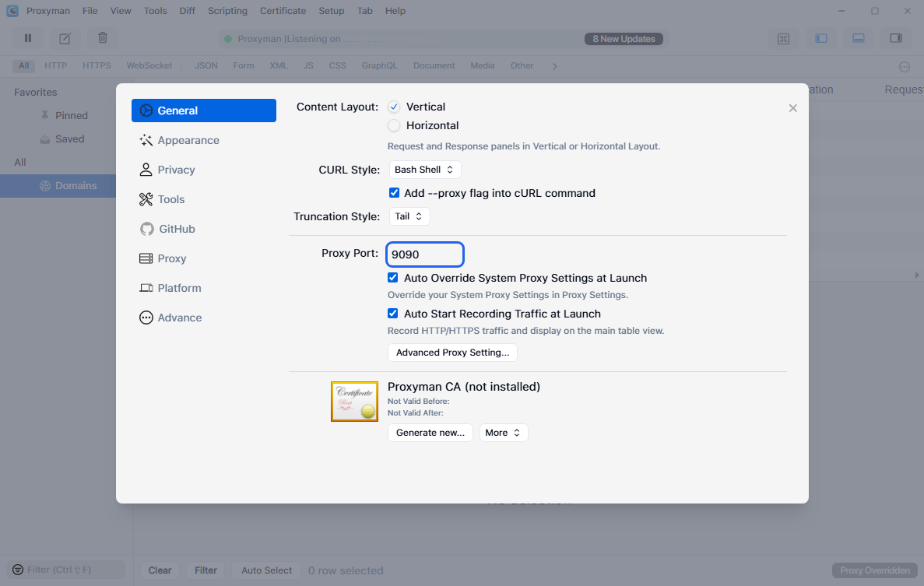924x586 pixels.
Task: Select the GraphQL filter tab
Action: click(380, 66)
